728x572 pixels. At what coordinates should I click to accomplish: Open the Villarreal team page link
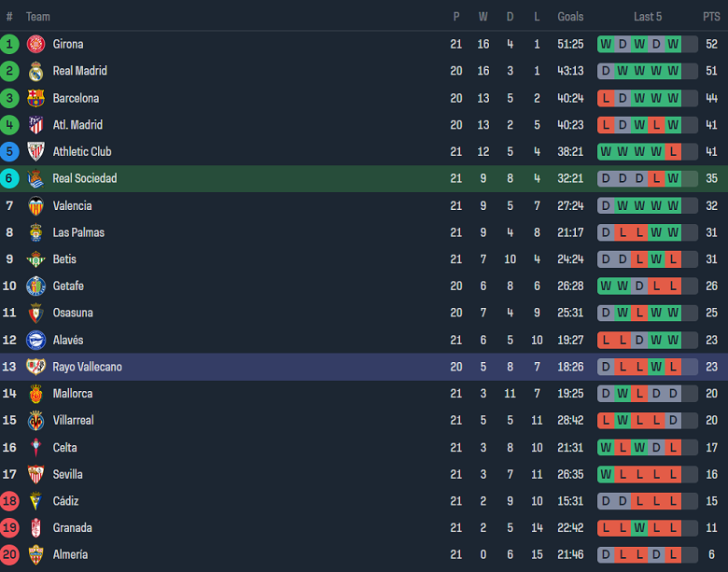(x=73, y=421)
